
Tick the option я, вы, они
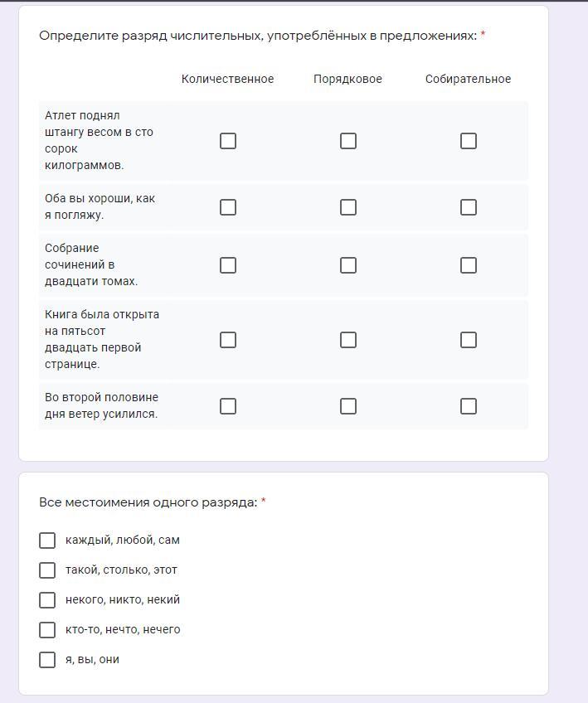[x=47, y=660]
